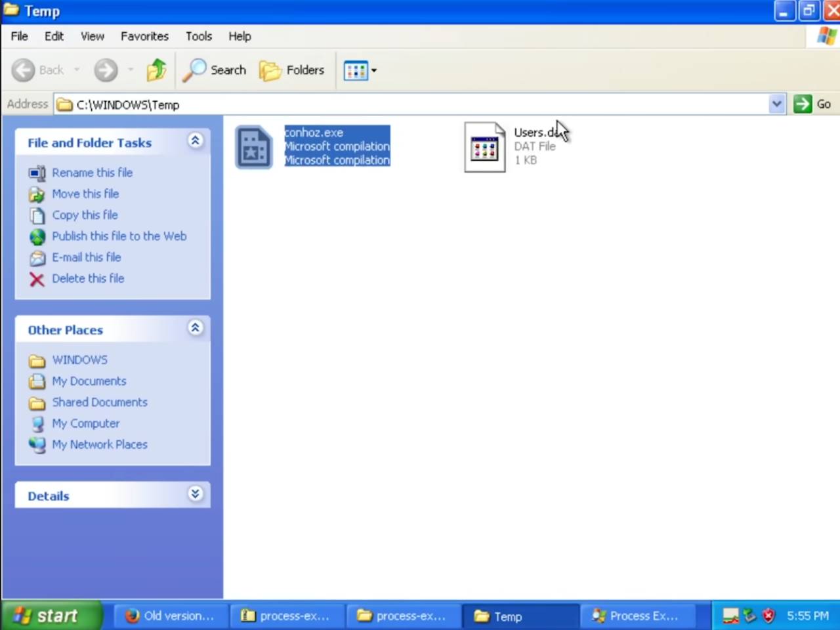Open the Forward history dropdown arrow
This screenshot has height=630, width=840.
pos(131,70)
